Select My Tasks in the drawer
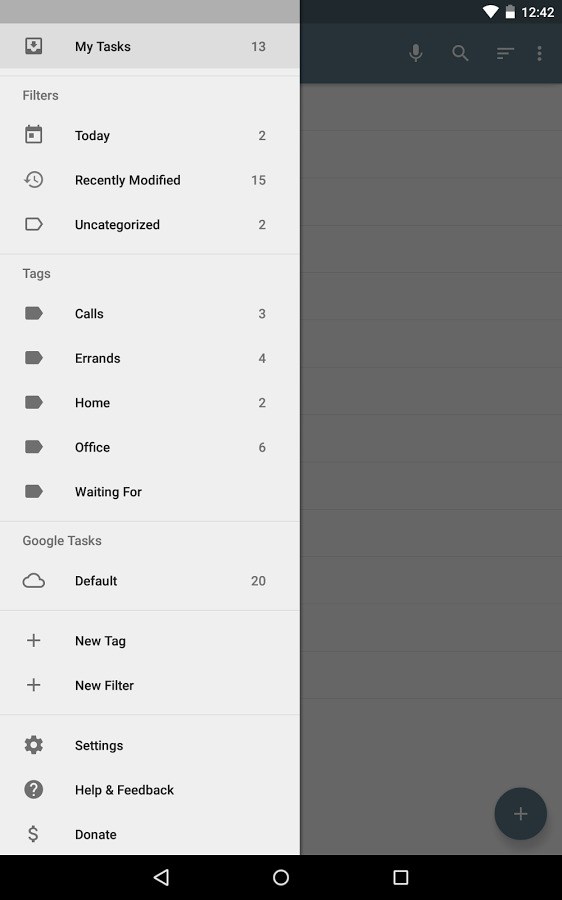This screenshot has width=562, height=900. coord(150,46)
